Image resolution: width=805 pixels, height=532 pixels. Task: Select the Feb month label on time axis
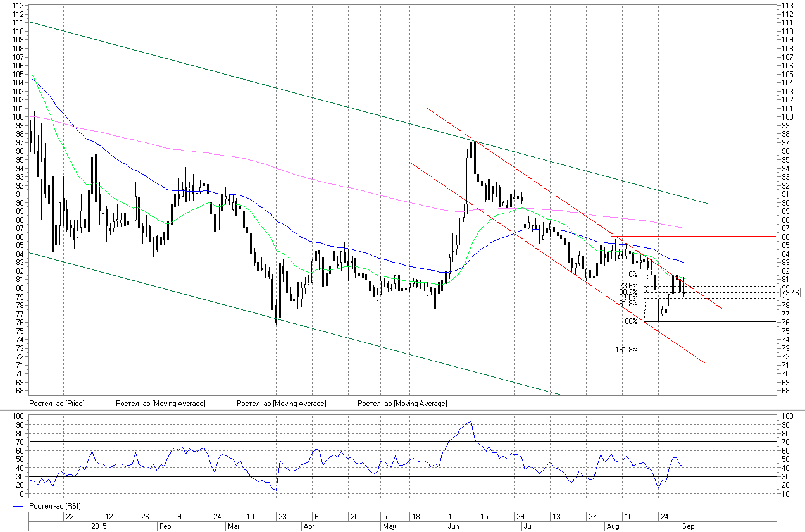(x=165, y=526)
